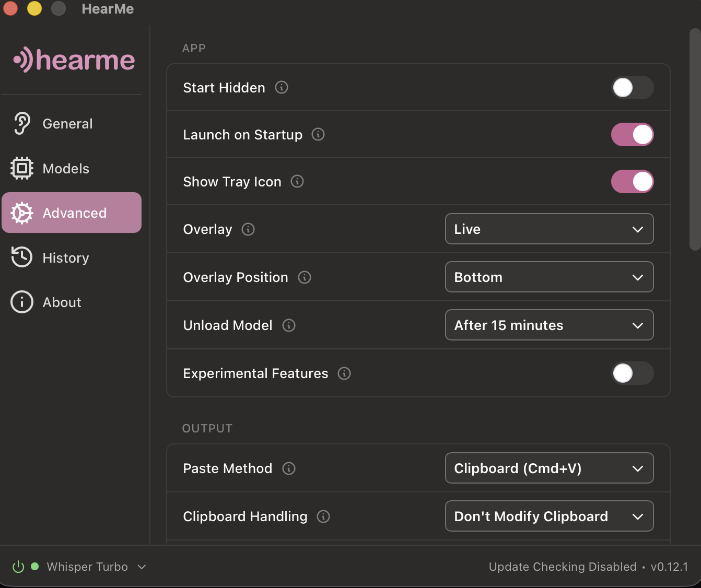Image resolution: width=701 pixels, height=588 pixels.
Task: Click Update Checking Disabled status text
Action: tap(563, 567)
